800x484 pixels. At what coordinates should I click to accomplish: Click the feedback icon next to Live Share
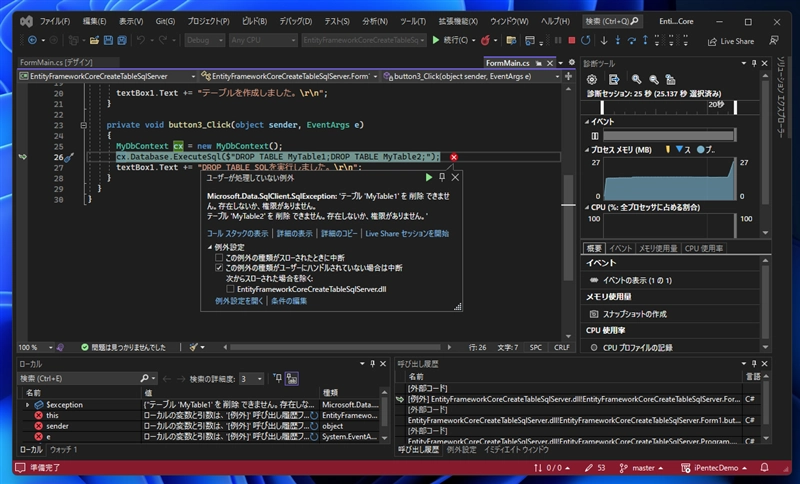[x=773, y=40]
